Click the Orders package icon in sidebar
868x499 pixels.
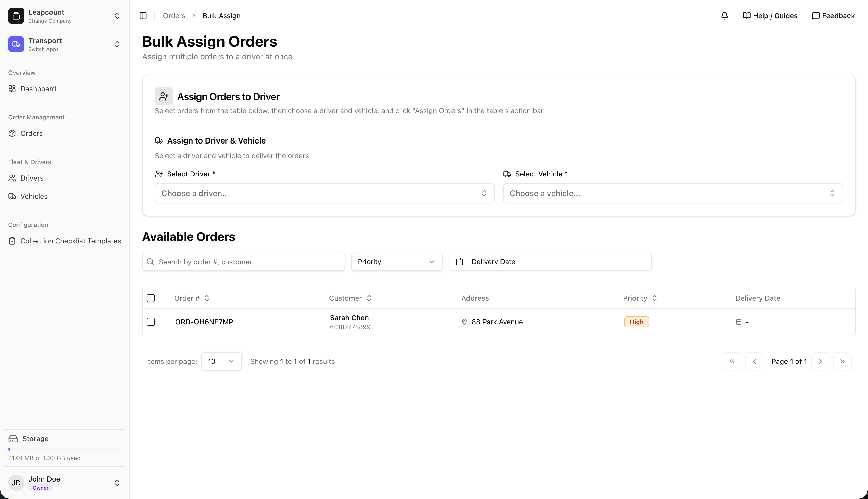point(12,133)
